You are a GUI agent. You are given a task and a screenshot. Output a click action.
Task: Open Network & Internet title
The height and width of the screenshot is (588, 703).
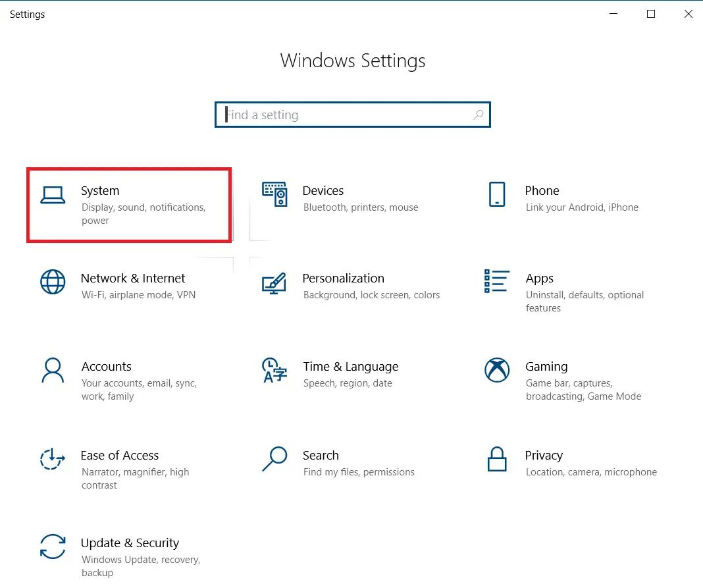tap(133, 278)
